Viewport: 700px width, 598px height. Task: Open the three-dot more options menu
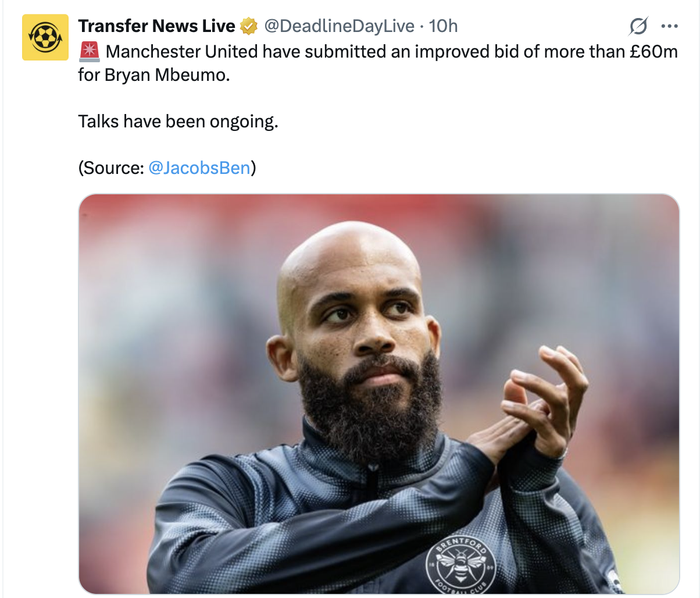(670, 26)
